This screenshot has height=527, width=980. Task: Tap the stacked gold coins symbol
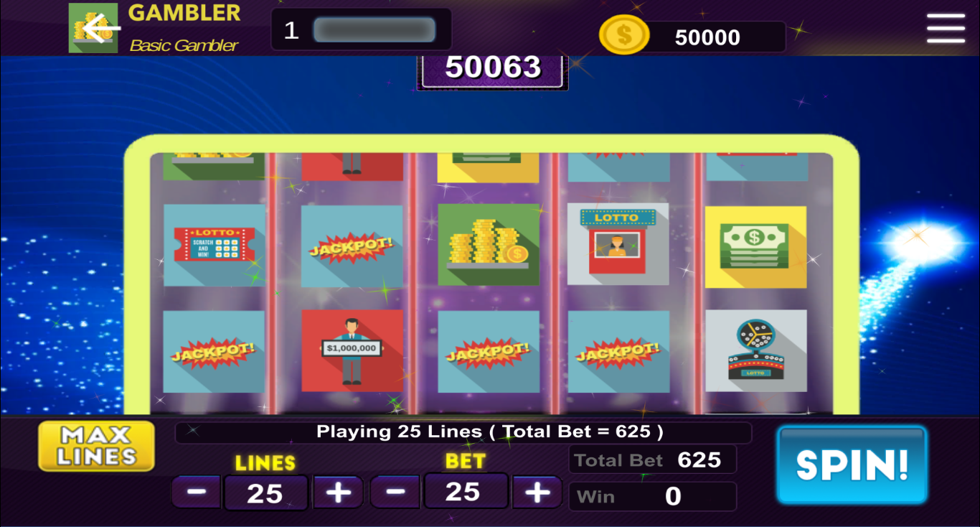pyautogui.click(x=489, y=244)
